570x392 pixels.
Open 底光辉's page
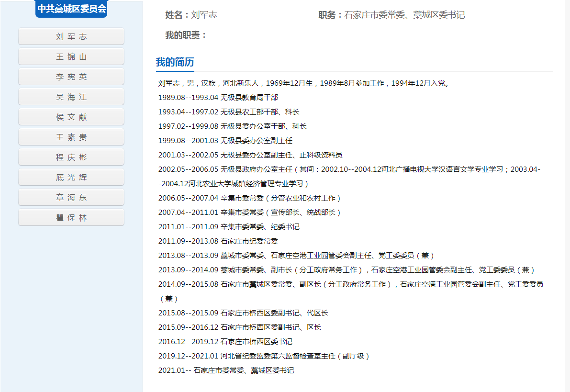coord(71,177)
